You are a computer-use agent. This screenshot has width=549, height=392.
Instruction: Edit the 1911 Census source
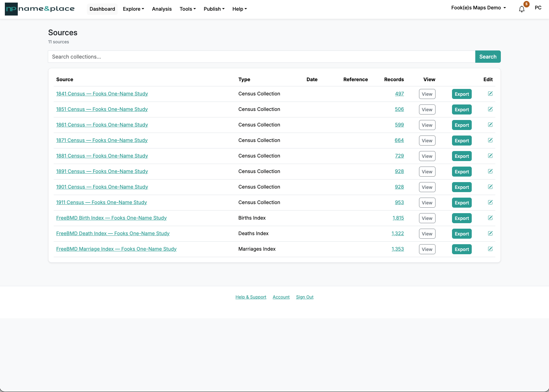point(490,202)
